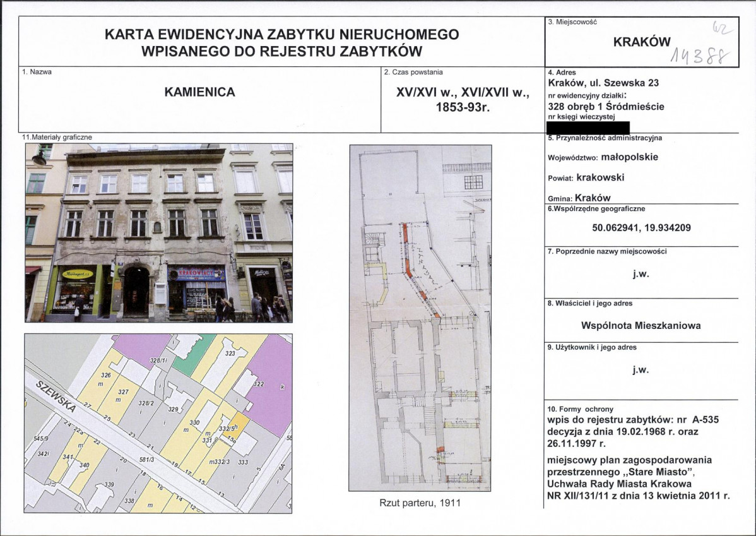This screenshot has width=756, height=536.
Task: Click the KRAKÓW locality heading
Action: click(x=642, y=42)
